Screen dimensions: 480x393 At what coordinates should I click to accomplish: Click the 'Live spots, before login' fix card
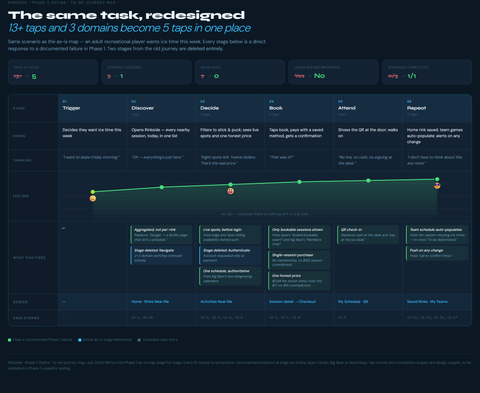(x=230, y=234)
